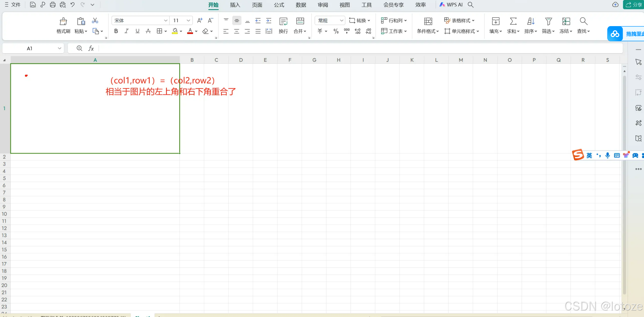Open the font name dropdown (宋体)
The width and height of the screenshot is (644, 317).
tap(165, 20)
